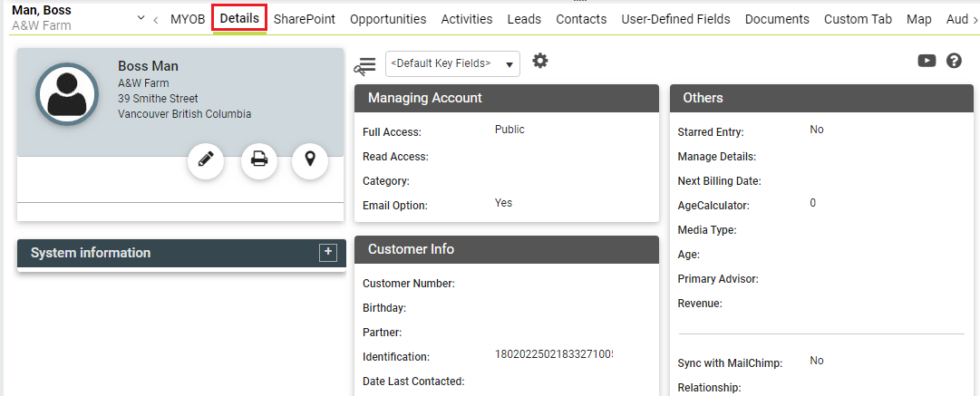The height and width of the screenshot is (396, 980).
Task: Click the Read Access label
Action: tap(395, 157)
